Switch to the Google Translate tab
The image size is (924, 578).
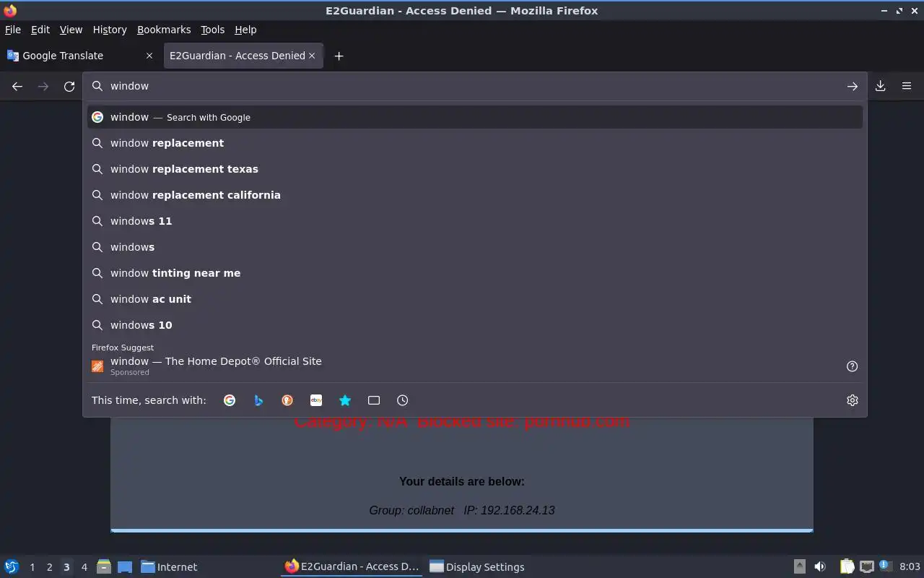pyautogui.click(x=79, y=56)
